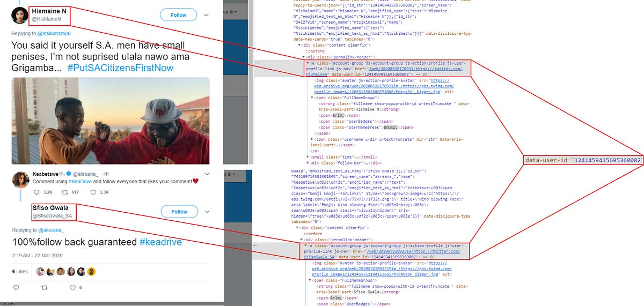Viewport: 644px width, 306px height.
Task: Open options chevron beside Sfiso Gwala's Follow
Action: [207, 212]
